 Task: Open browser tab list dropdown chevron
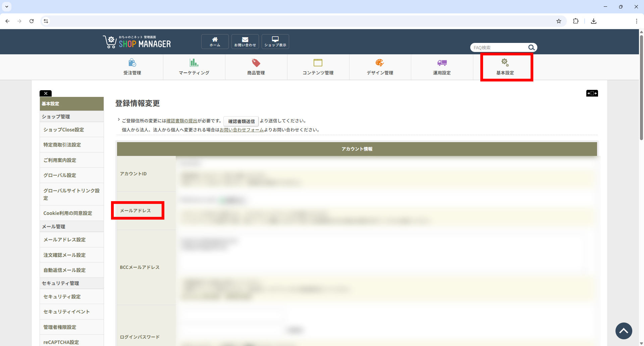[7, 7]
